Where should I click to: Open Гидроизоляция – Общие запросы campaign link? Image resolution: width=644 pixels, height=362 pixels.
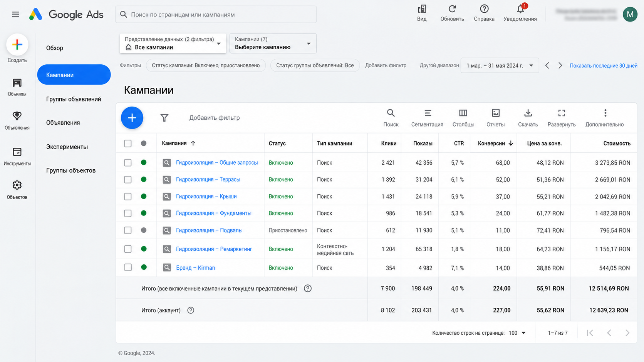point(217,163)
